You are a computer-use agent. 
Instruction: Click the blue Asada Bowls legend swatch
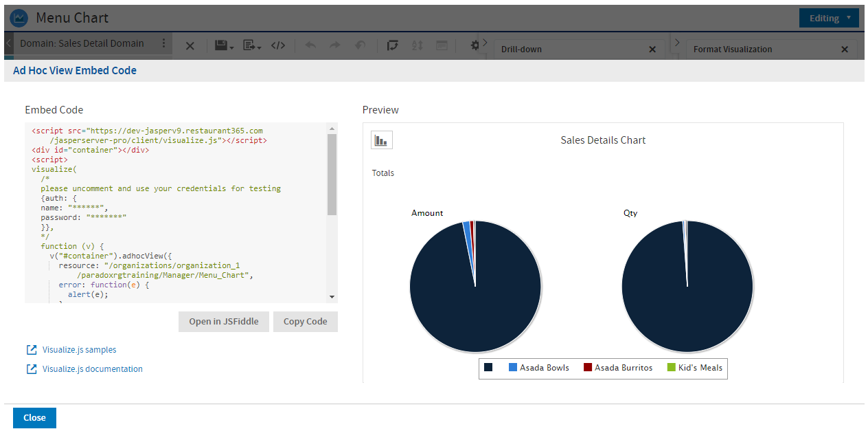click(513, 368)
